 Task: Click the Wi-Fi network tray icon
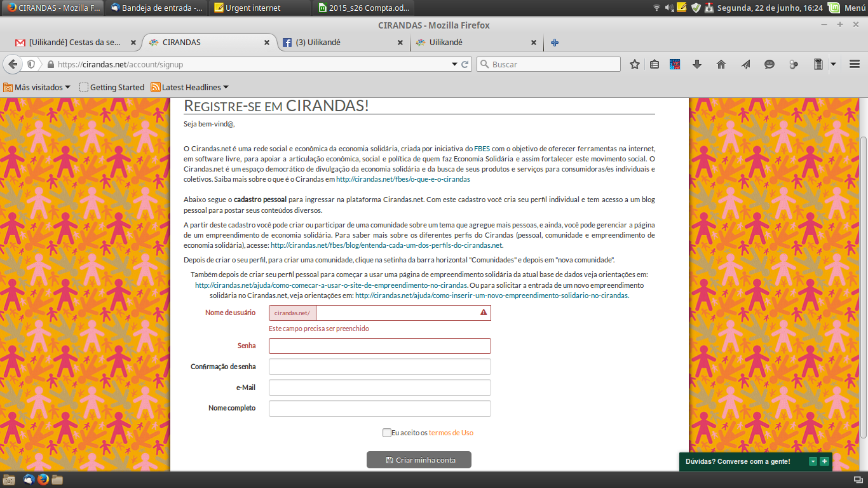point(656,8)
